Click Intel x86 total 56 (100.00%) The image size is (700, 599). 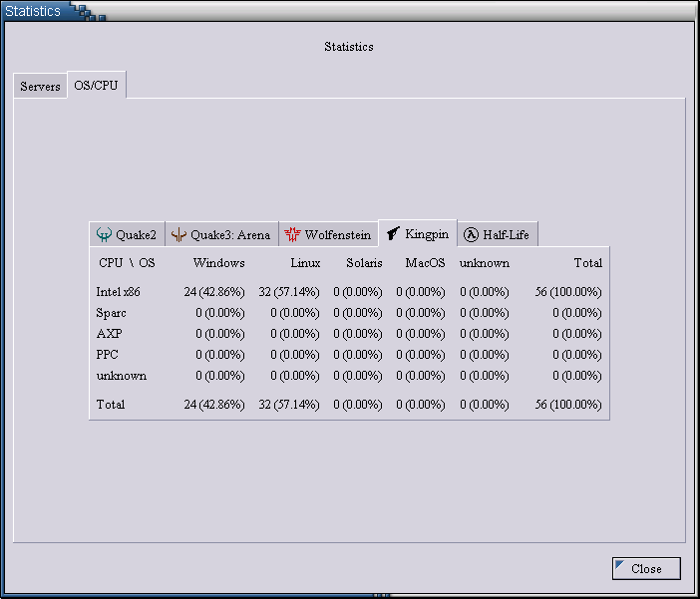[568, 292]
